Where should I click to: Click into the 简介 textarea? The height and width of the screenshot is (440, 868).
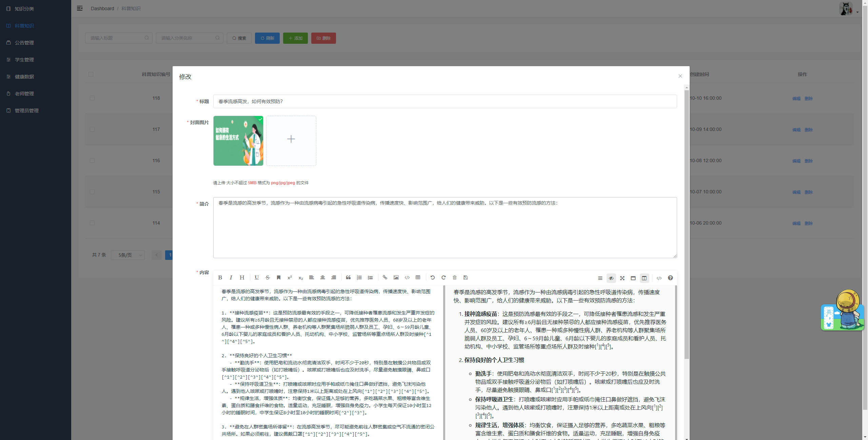[445, 228]
